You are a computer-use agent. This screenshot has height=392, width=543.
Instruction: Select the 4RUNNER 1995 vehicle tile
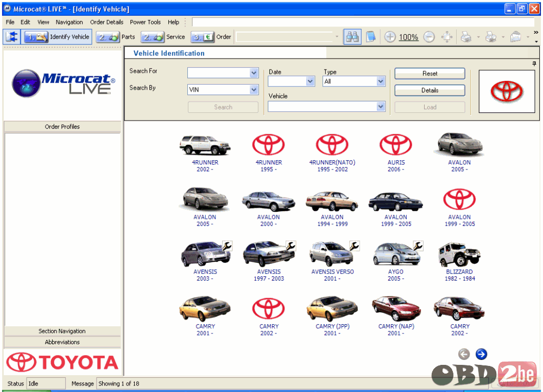click(269, 153)
